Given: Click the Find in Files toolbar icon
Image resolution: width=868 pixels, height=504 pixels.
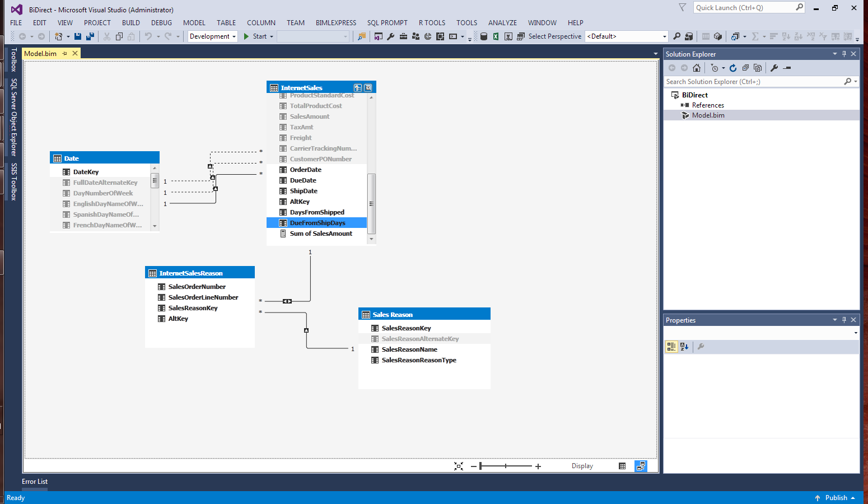Looking at the screenshot, I should 362,36.
